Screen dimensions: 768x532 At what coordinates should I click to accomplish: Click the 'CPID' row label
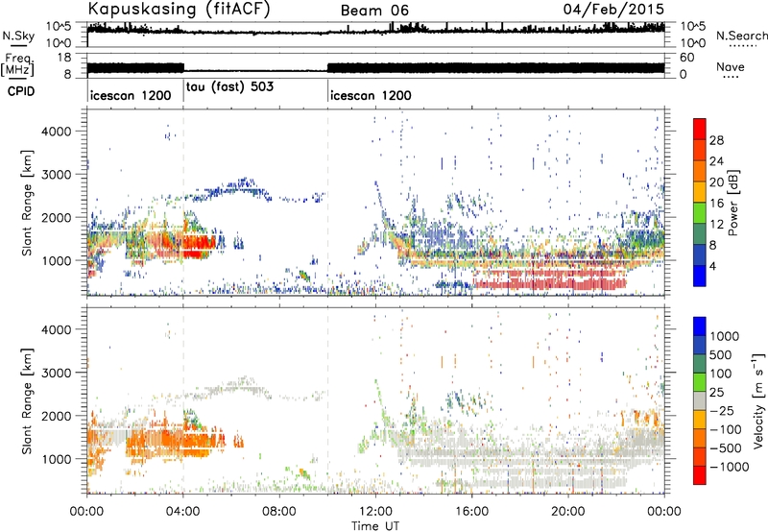tap(21, 91)
